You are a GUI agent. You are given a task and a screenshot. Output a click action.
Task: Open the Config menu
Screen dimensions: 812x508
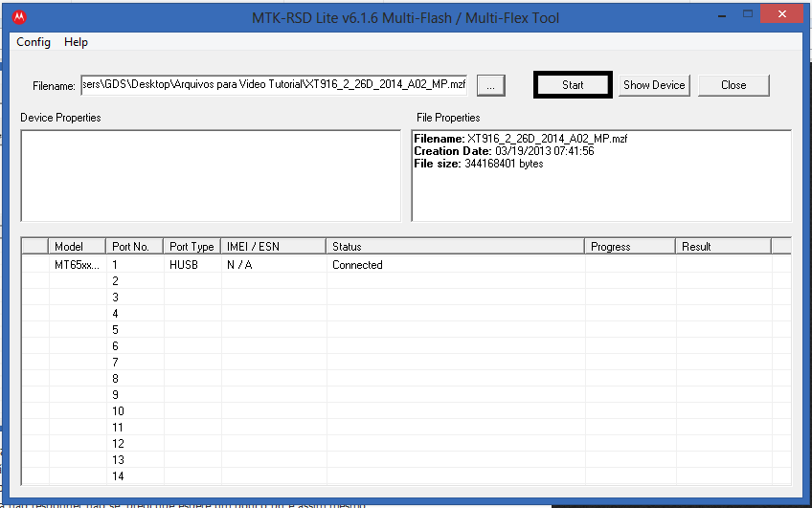(x=34, y=42)
